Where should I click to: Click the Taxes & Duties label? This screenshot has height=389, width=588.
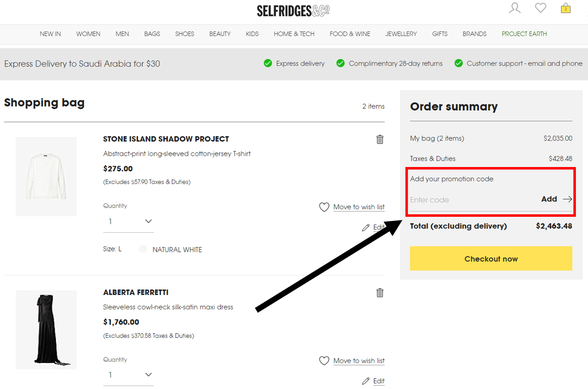click(x=433, y=159)
